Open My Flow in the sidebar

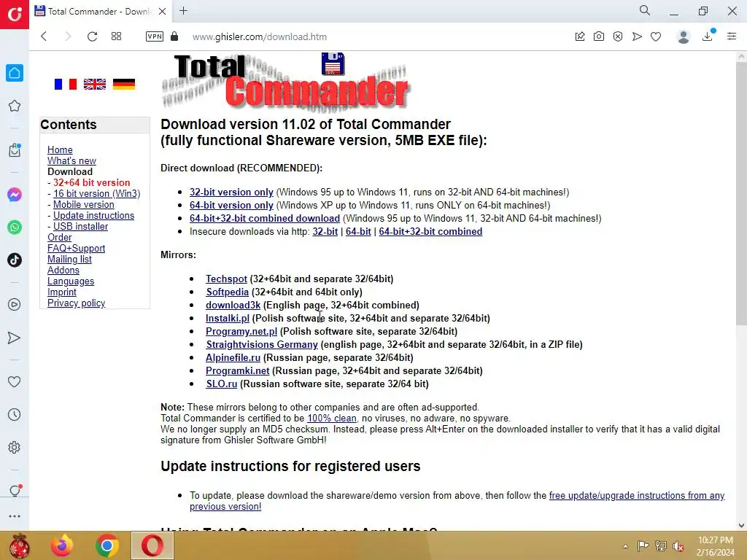pyautogui.click(x=15, y=338)
